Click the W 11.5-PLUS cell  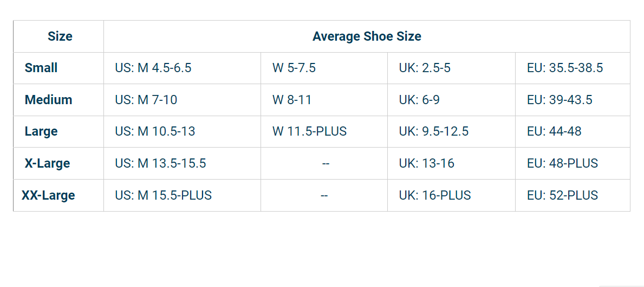pyautogui.click(x=309, y=132)
